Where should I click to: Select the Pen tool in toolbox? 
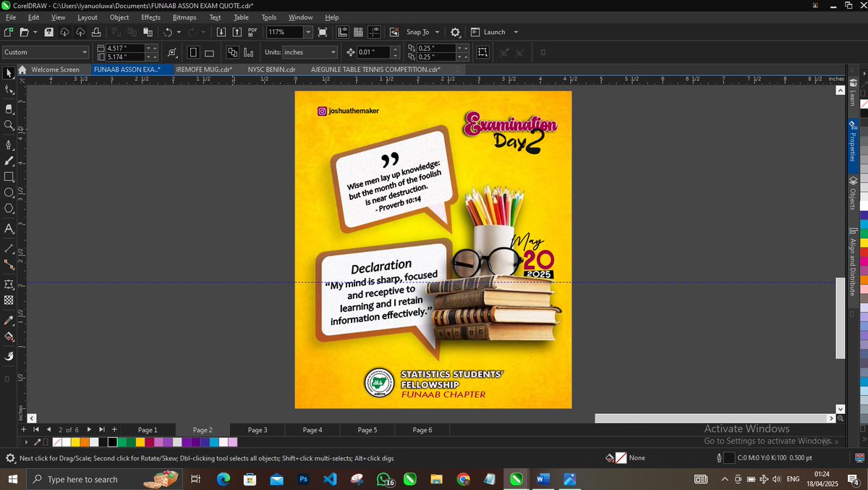pos(9,144)
